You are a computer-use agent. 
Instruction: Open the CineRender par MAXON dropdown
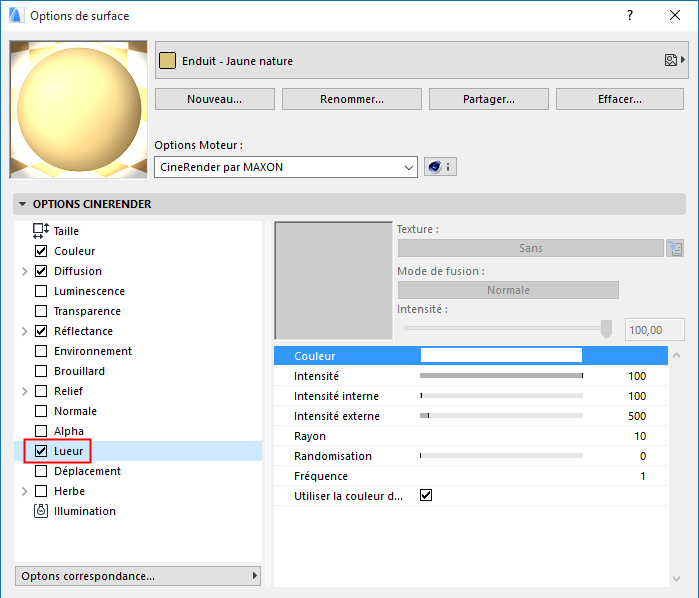(286, 167)
